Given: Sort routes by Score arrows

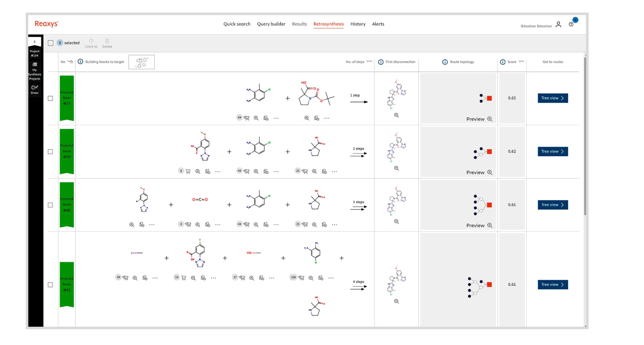Looking at the screenshot, I should tap(521, 62).
